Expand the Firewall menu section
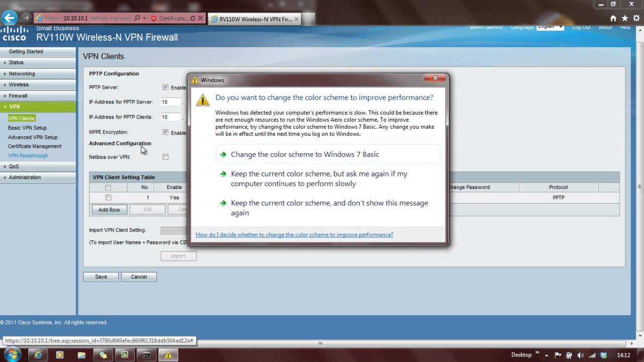644x362 pixels. point(38,96)
